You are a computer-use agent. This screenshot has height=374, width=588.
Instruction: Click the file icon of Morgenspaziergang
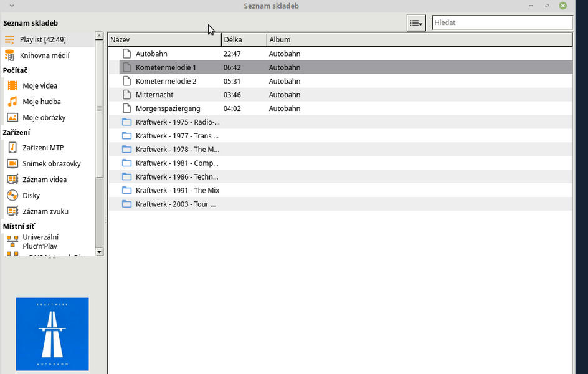pyautogui.click(x=126, y=108)
